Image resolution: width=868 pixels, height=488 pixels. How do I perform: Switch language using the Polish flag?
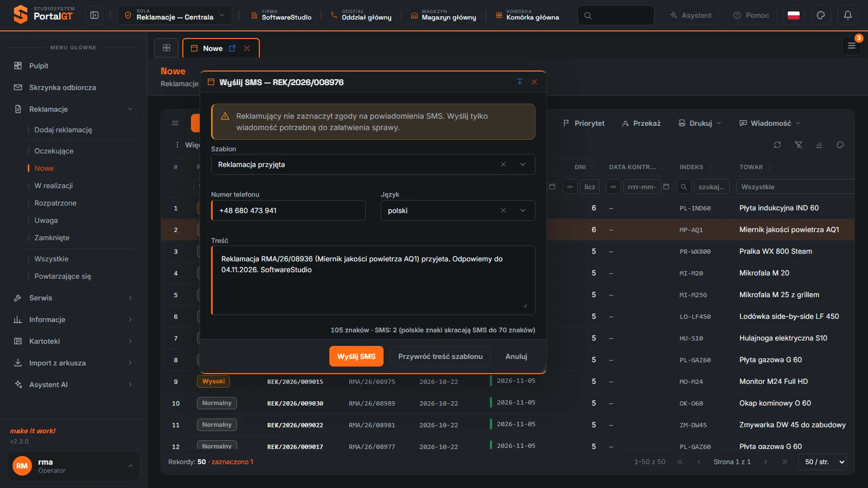(794, 15)
